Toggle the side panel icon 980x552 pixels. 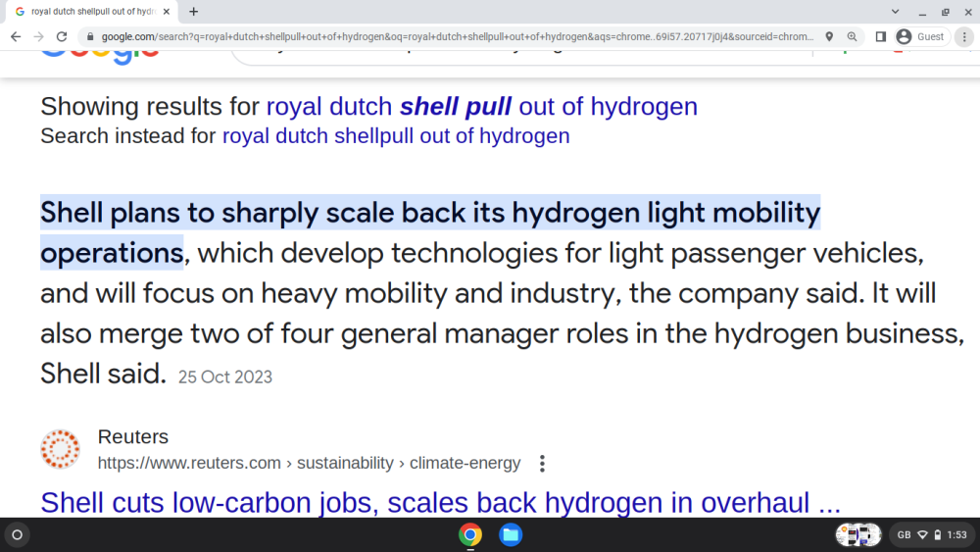point(881,37)
